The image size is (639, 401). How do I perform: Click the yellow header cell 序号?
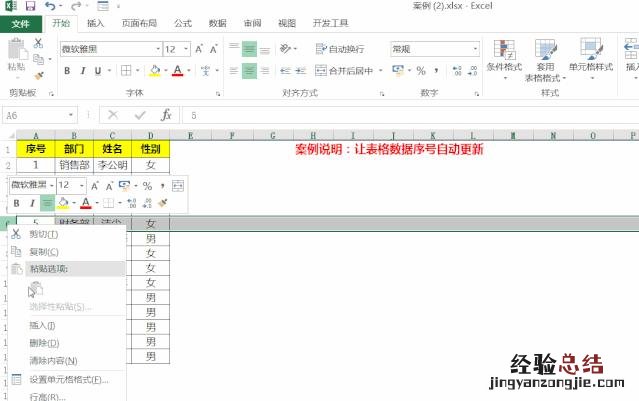tap(35, 149)
